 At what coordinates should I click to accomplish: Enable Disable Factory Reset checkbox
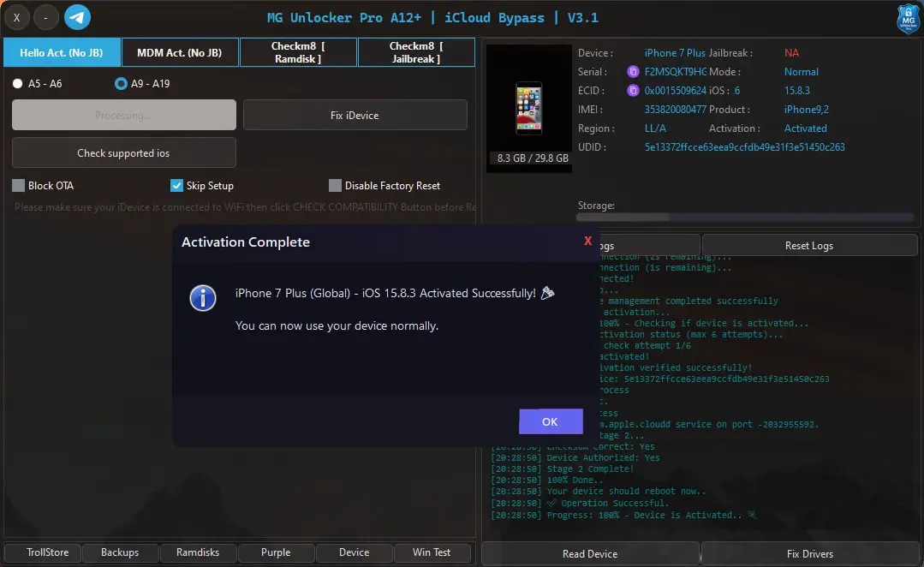335,186
